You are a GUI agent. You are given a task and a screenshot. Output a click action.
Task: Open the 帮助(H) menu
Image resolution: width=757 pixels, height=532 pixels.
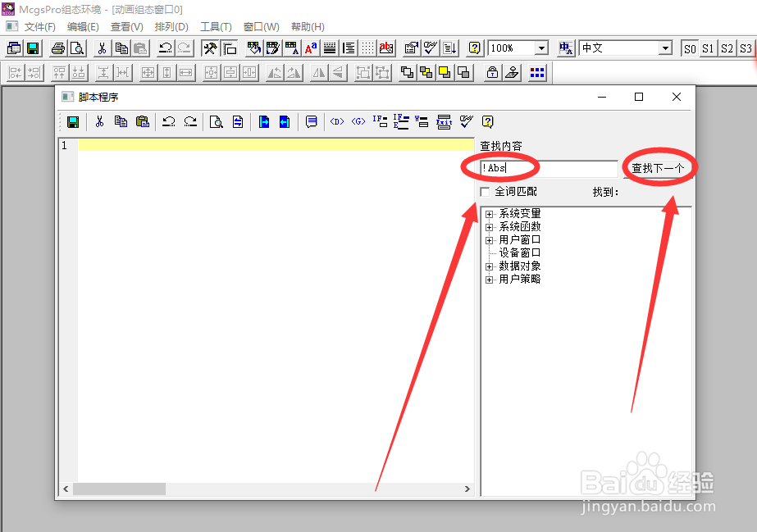tap(308, 27)
